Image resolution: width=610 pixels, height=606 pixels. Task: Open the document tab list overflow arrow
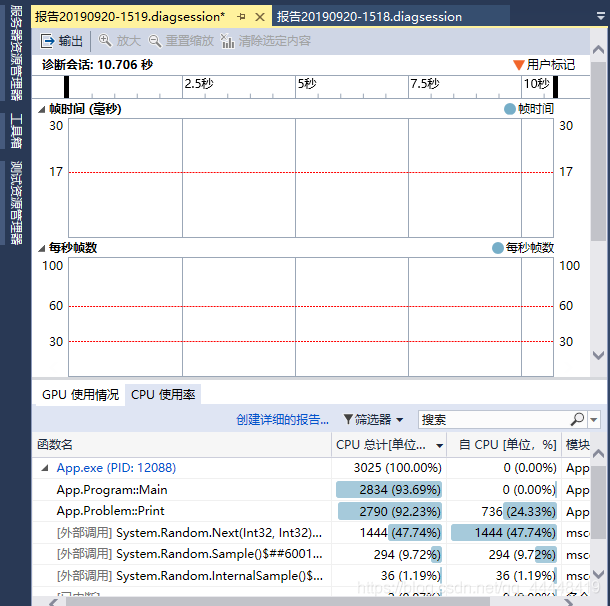601,16
